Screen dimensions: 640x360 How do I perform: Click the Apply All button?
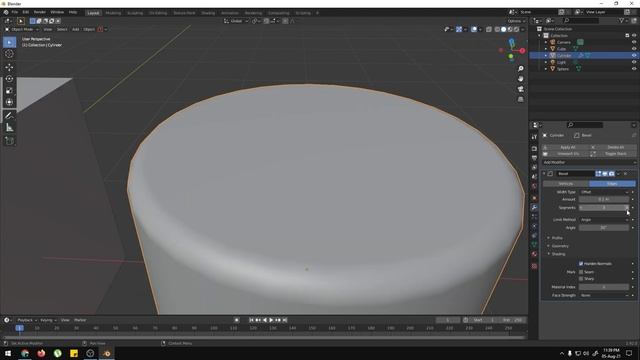click(567, 147)
